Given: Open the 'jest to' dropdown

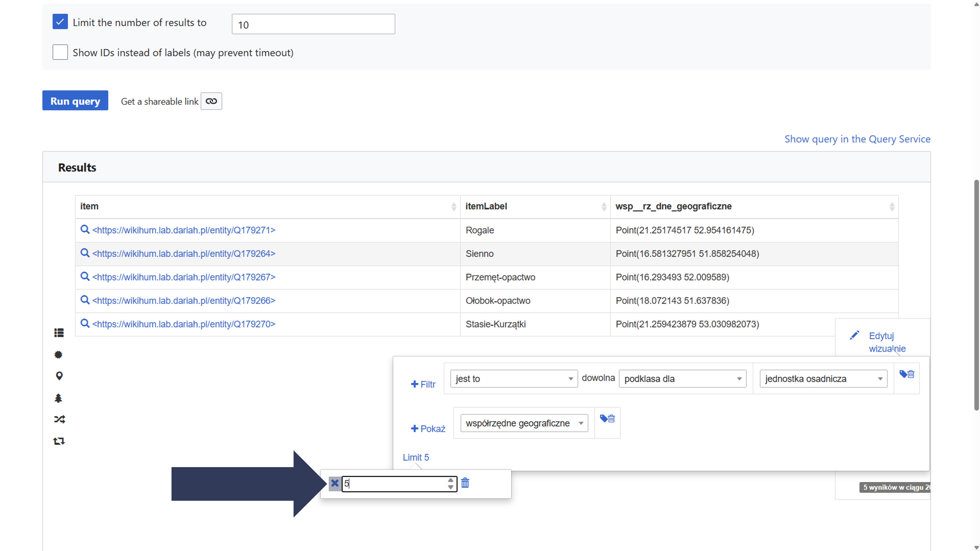Looking at the screenshot, I should pos(514,379).
